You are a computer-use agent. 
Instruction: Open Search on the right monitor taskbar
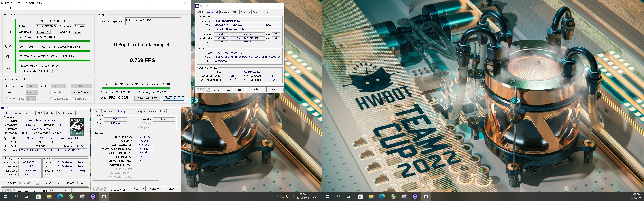[338, 197]
